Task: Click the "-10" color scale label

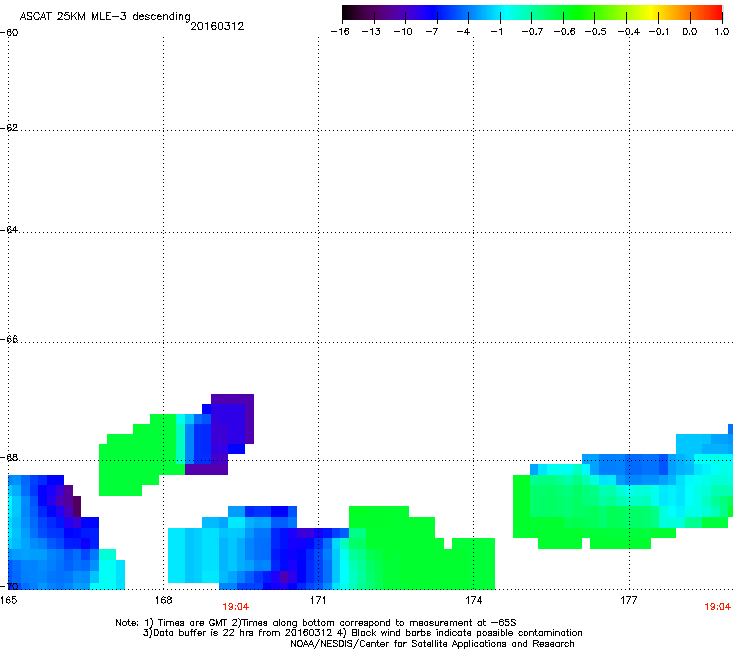Action: (403, 32)
